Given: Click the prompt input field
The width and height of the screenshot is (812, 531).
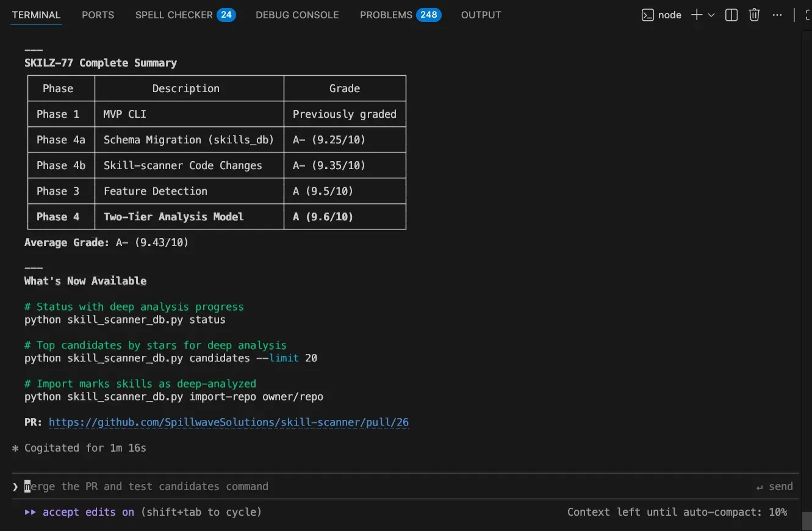Looking at the screenshot, I should [x=366, y=486].
